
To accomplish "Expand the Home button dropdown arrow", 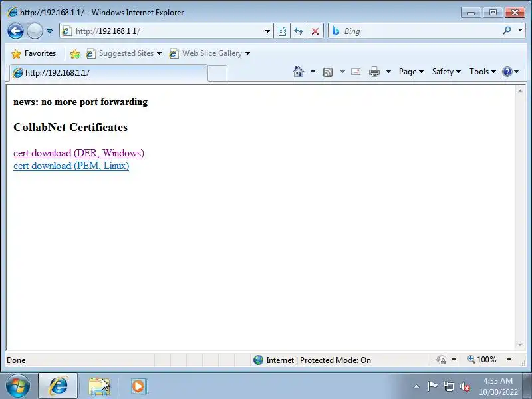I will coord(313,72).
